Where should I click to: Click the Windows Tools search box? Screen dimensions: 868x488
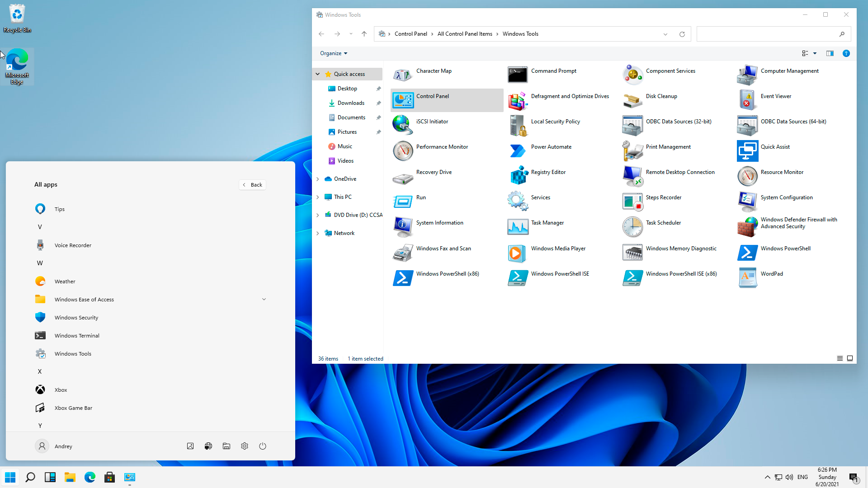(769, 34)
